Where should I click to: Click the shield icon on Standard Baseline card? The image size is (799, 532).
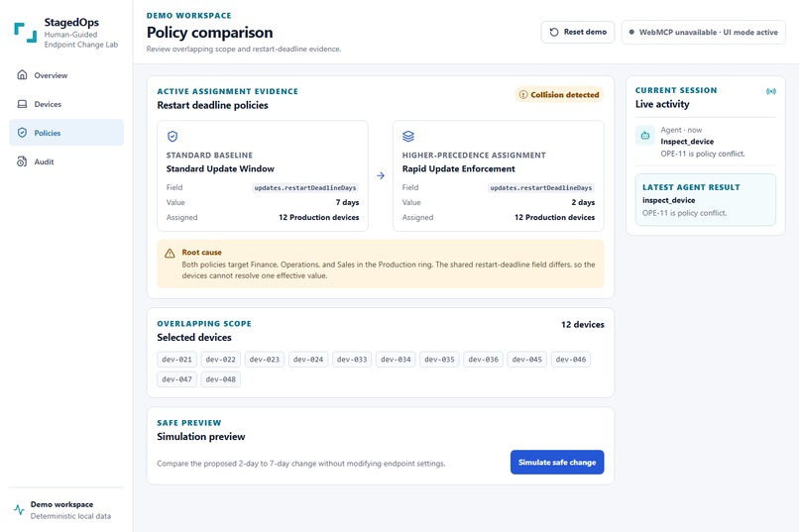tap(172, 137)
